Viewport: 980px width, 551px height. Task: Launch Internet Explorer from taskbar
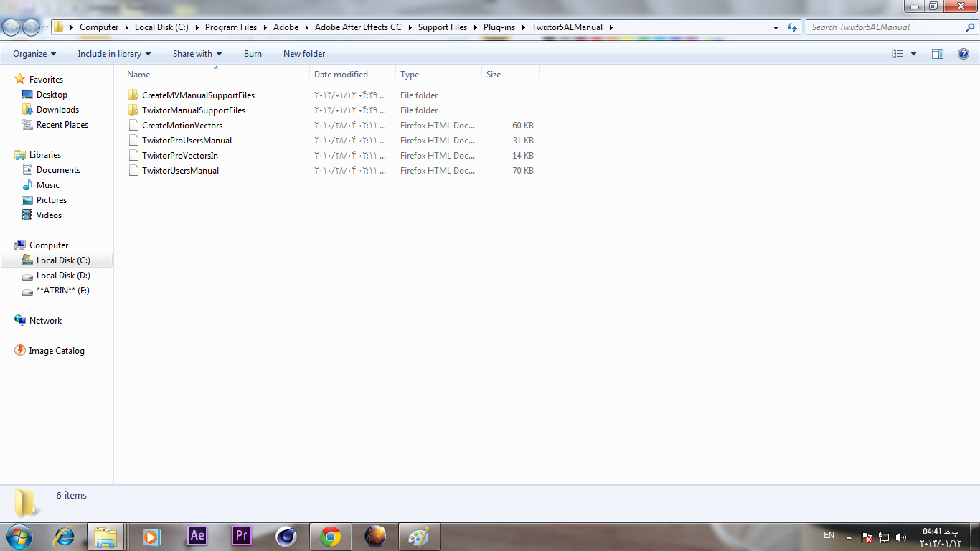[x=64, y=536]
